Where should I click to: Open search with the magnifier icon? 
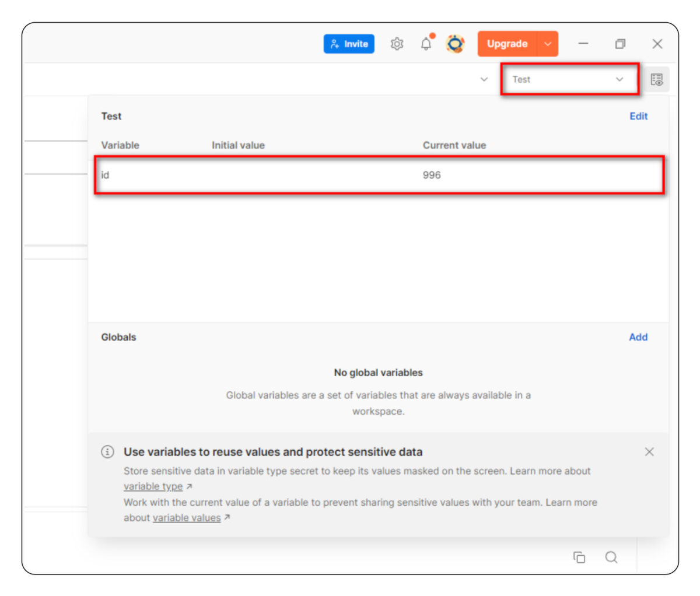click(x=611, y=558)
